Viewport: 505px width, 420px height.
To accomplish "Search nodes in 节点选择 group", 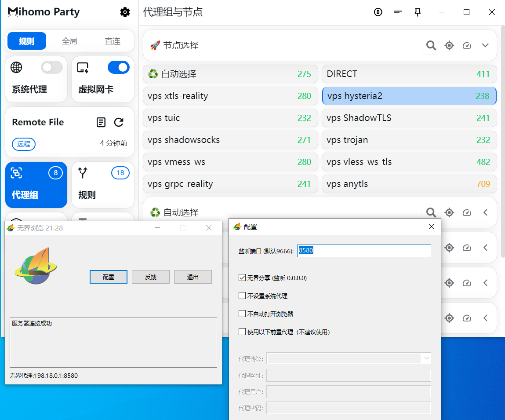I will tap(431, 45).
